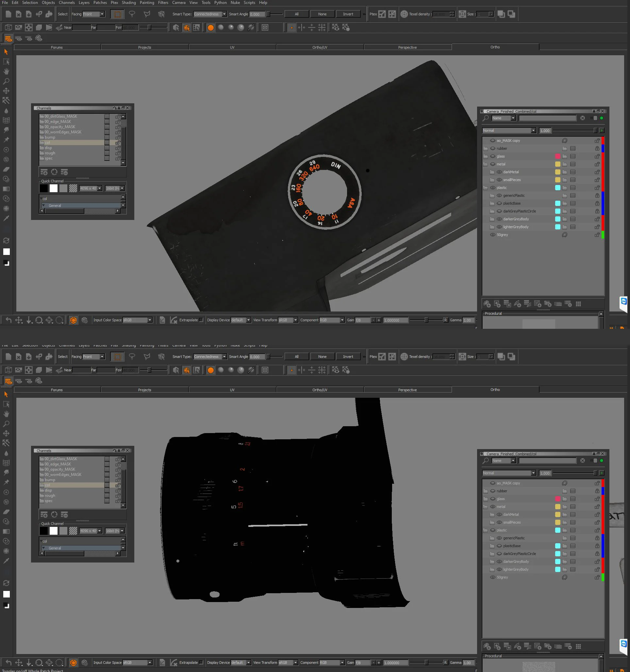
Task: Click the Undo arrow in the upper bottom toolbar
Action: click(x=8, y=320)
